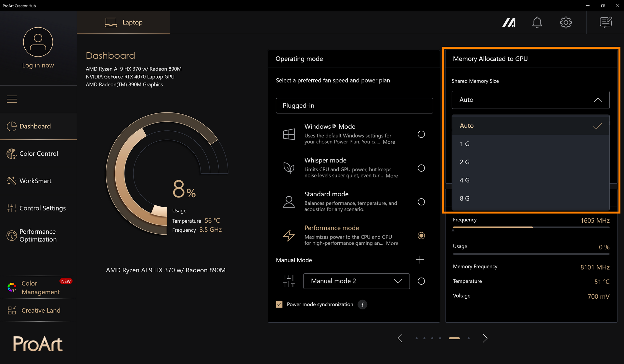This screenshot has height=364, width=624.
Task: Click the Windows Mode logo icon
Action: click(x=289, y=134)
